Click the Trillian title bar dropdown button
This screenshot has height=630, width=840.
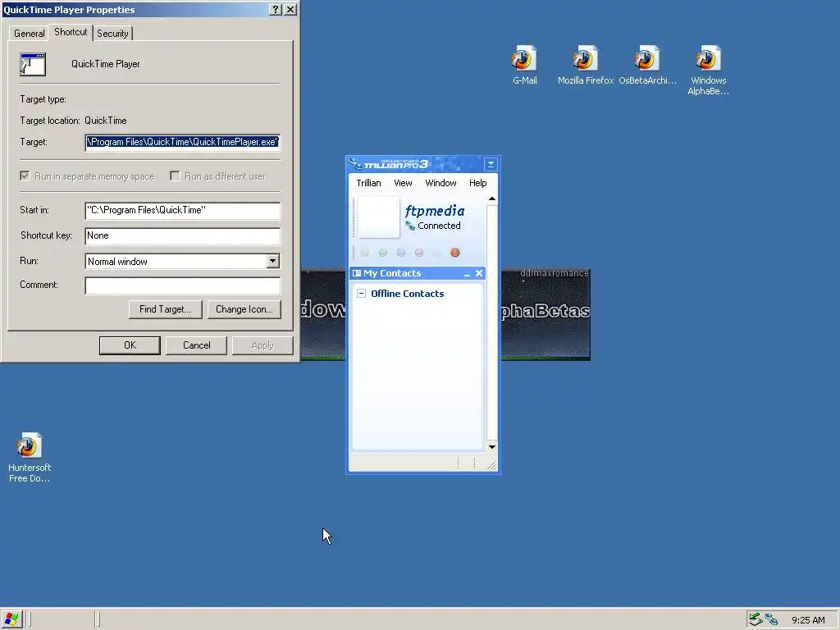pyautogui.click(x=491, y=164)
